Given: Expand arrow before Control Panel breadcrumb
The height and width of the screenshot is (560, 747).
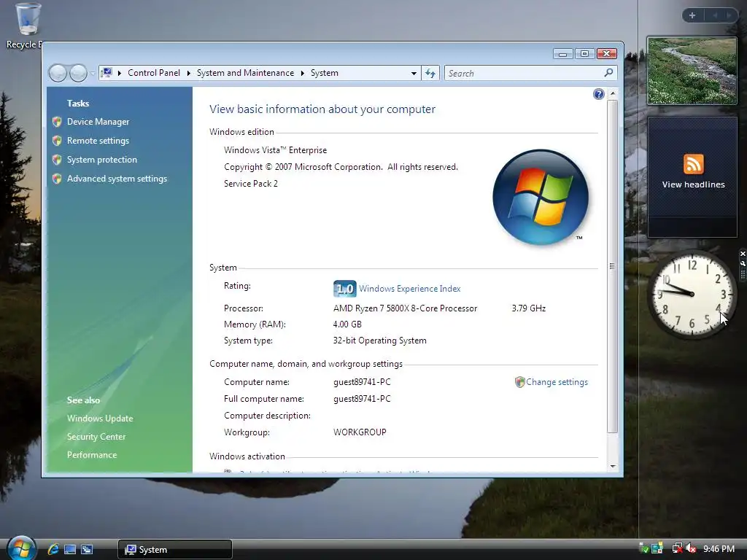Looking at the screenshot, I should point(119,73).
